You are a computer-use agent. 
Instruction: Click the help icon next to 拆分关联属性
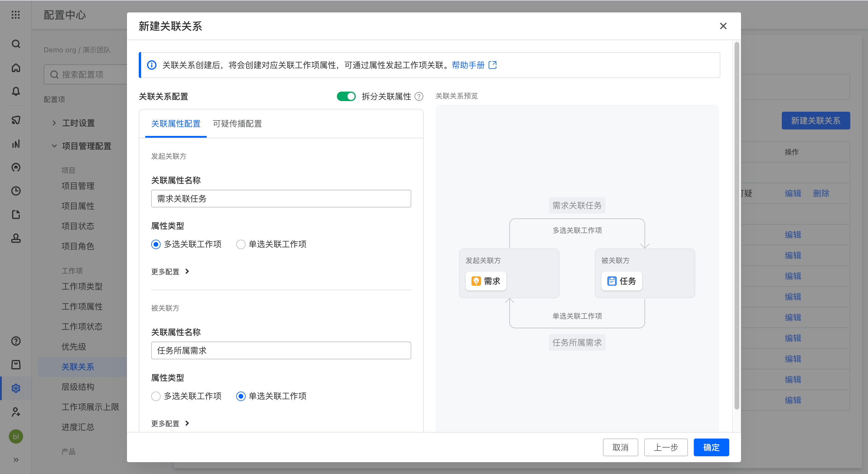pos(419,97)
